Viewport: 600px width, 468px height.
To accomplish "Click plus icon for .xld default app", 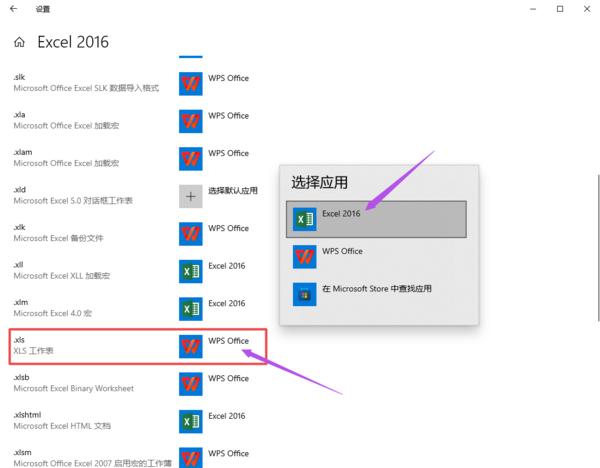I will tap(191, 196).
